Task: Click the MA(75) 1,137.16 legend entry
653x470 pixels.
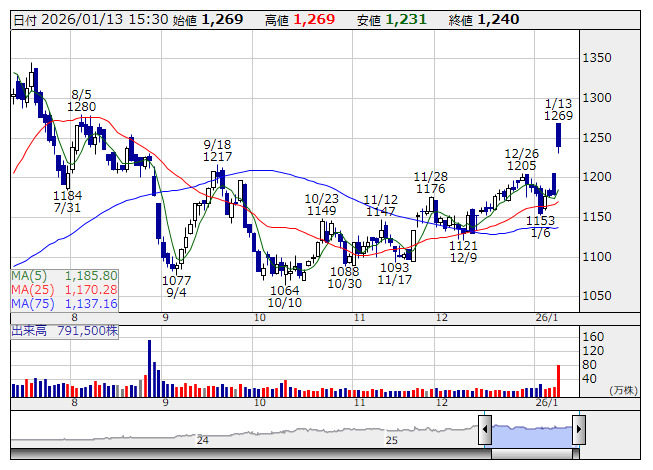Action: tap(65, 304)
